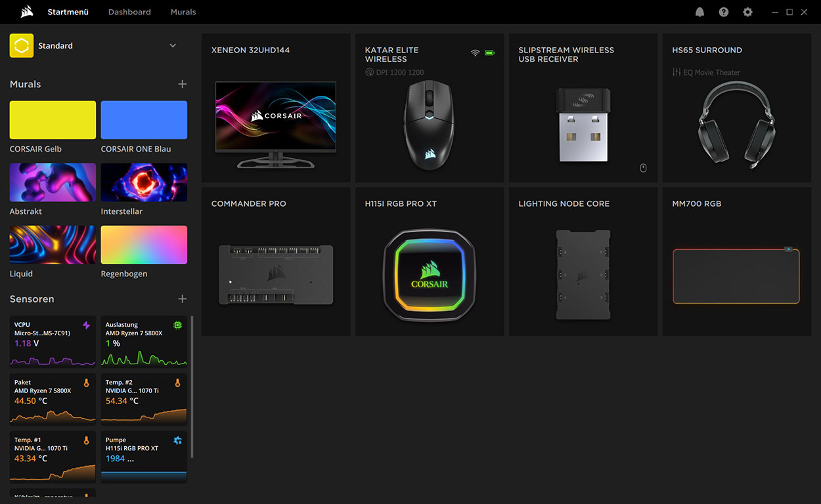Click the EQ icon on HS65 SURROUND card

677,72
